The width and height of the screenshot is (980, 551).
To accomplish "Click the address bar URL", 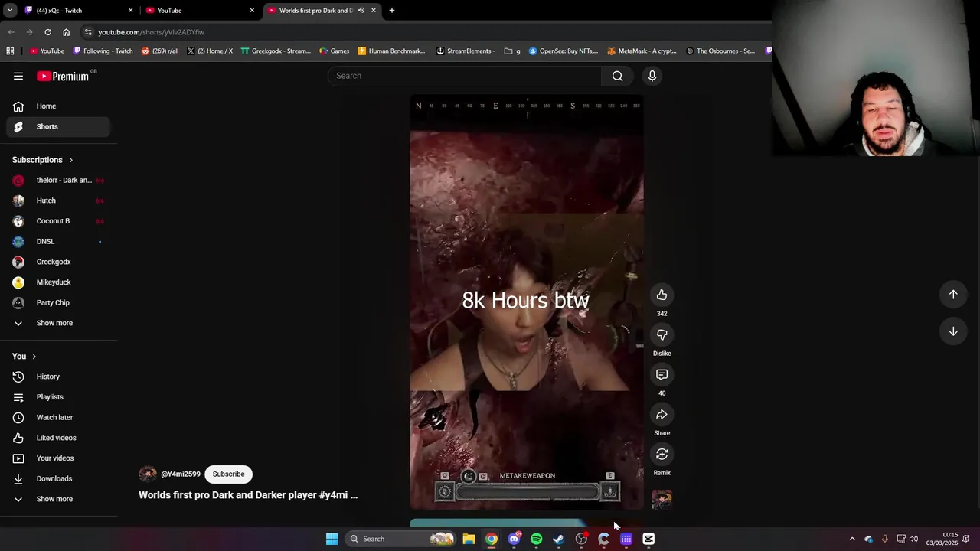I will tap(151, 32).
